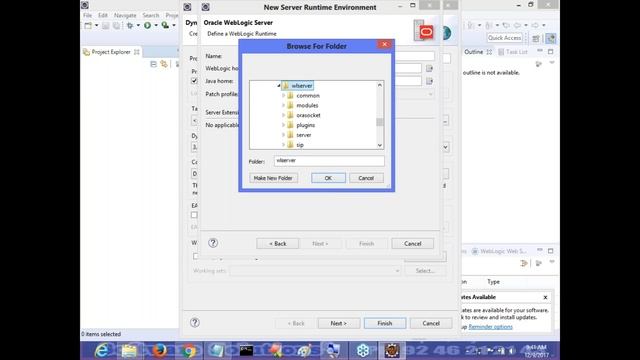Screen dimensions: 640x360
Task: Open help in New Server Runtime dialog
Action: 213,243
